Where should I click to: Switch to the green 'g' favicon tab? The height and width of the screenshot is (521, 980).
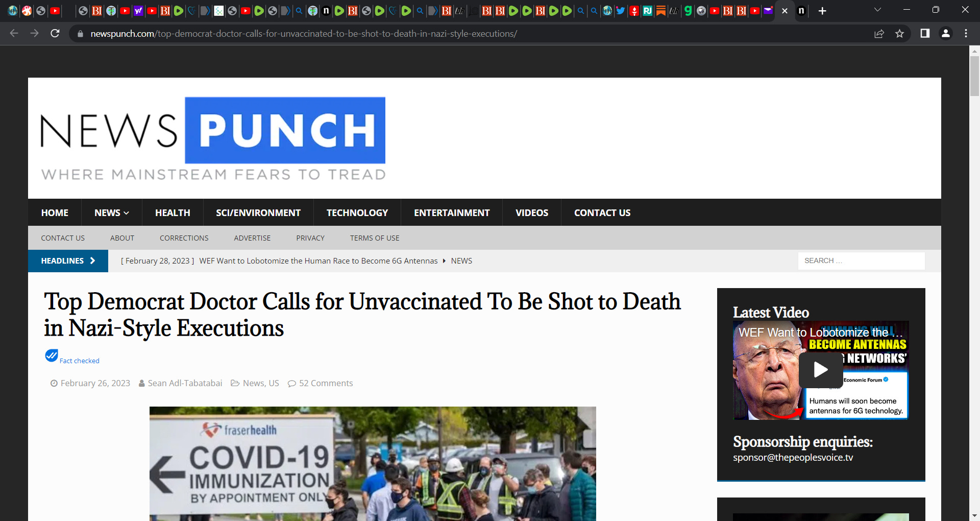[688, 11]
